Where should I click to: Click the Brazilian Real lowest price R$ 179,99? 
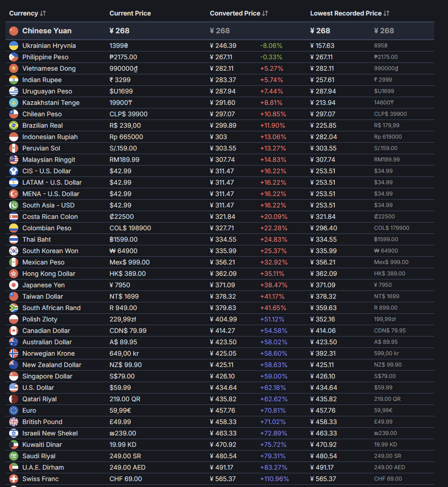coord(386,125)
